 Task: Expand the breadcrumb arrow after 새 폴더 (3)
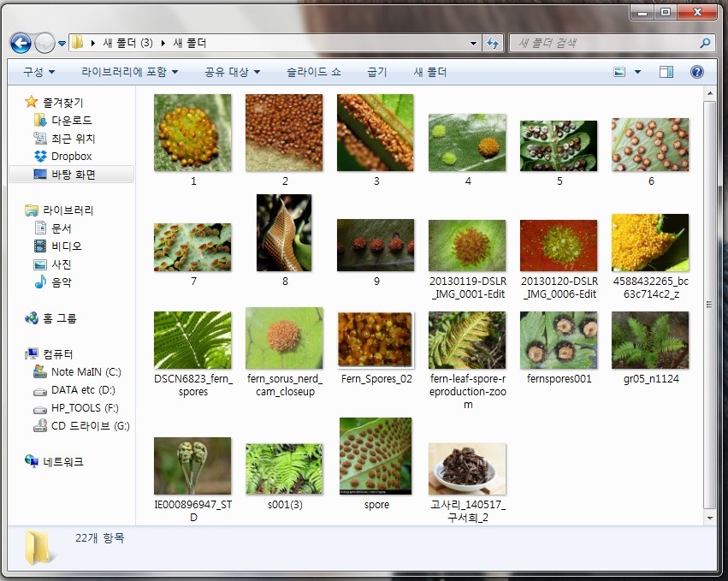(x=163, y=43)
